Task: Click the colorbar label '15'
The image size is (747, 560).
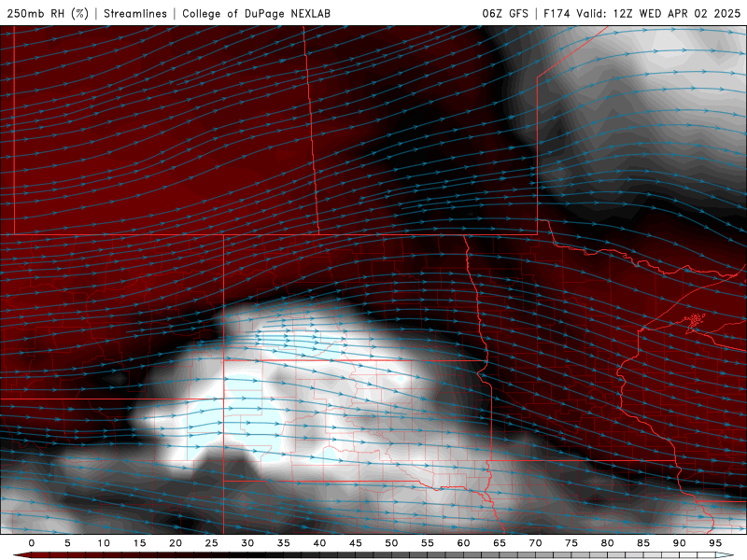Action: coord(139,543)
